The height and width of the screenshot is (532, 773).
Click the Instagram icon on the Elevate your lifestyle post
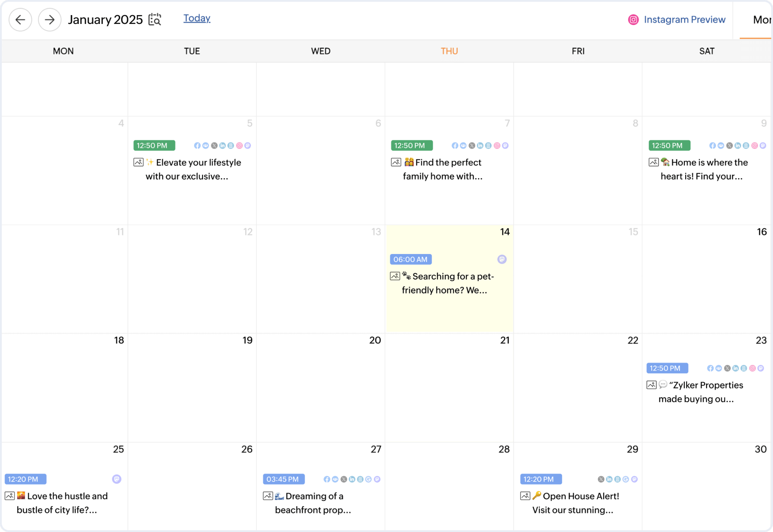click(239, 145)
